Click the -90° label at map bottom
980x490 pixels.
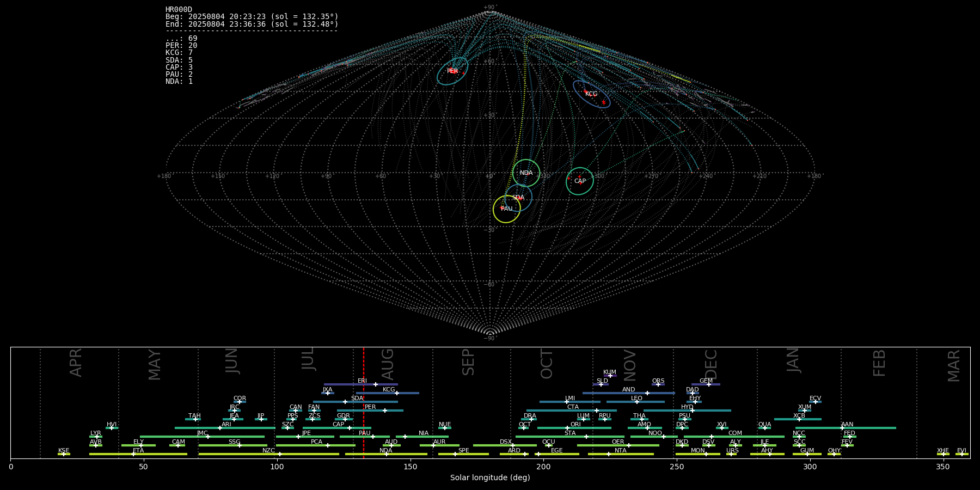tap(490, 339)
